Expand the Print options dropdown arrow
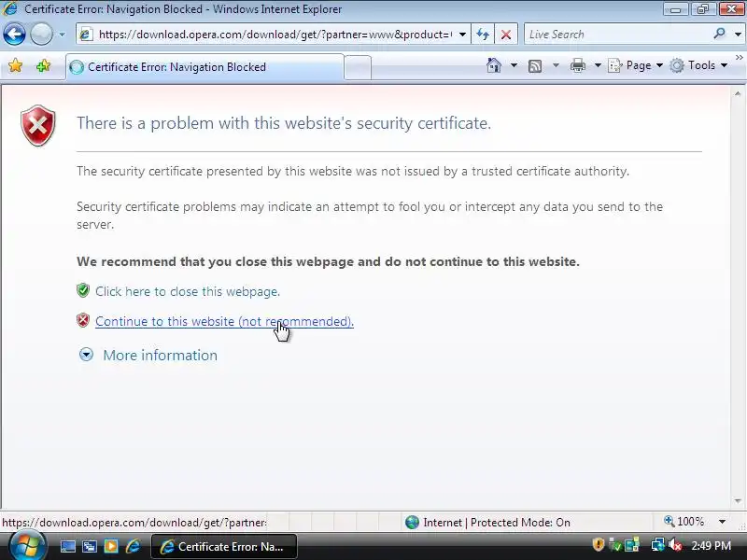The width and height of the screenshot is (747, 560). pos(598,65)
